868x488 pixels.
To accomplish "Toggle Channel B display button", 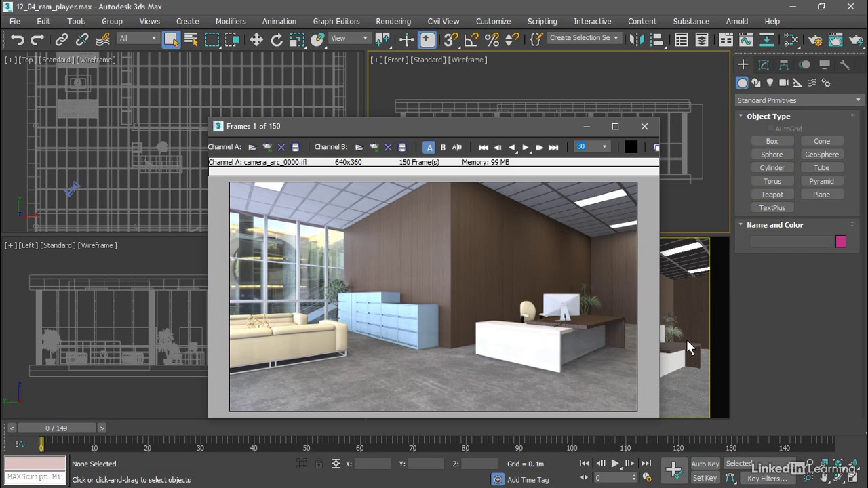I will pyautogui.click(x=443, y=147).
